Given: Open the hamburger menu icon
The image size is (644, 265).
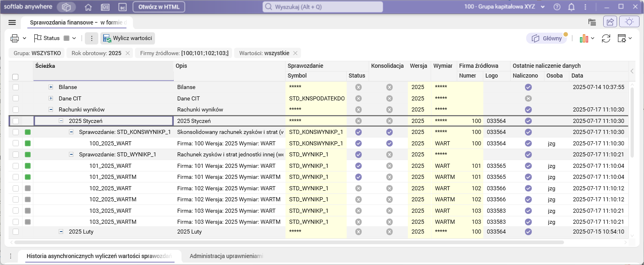Looking at the screenshot, I should pyautogui.click(x=12, y=22).
